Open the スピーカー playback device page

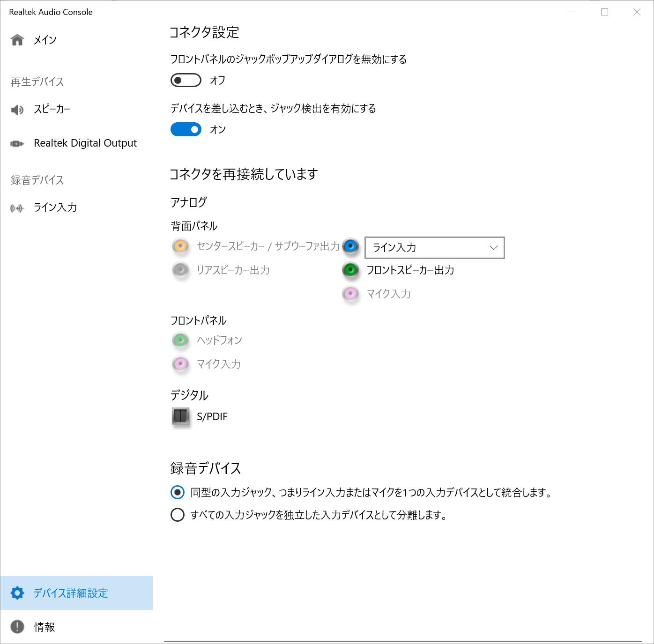point(76,110)
